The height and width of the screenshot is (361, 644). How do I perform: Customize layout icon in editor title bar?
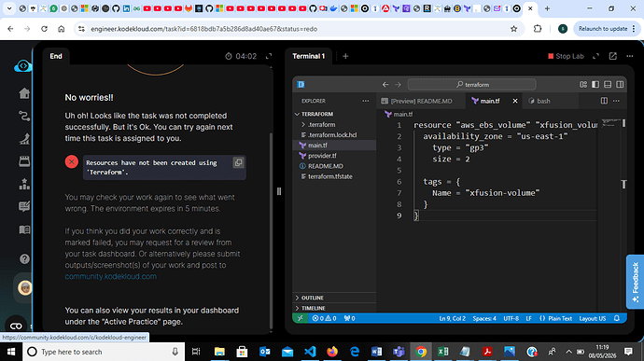tap(583, 85)
